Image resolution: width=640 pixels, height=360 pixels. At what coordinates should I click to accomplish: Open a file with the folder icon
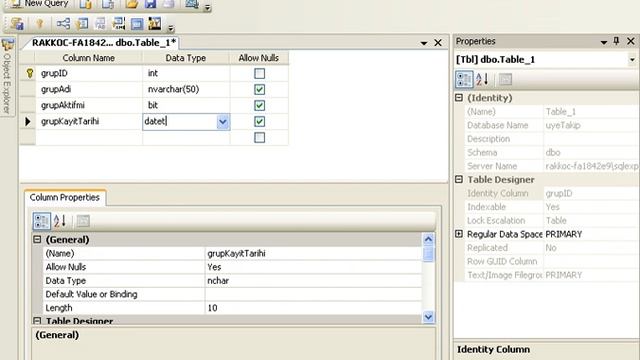tap(131, 4)
